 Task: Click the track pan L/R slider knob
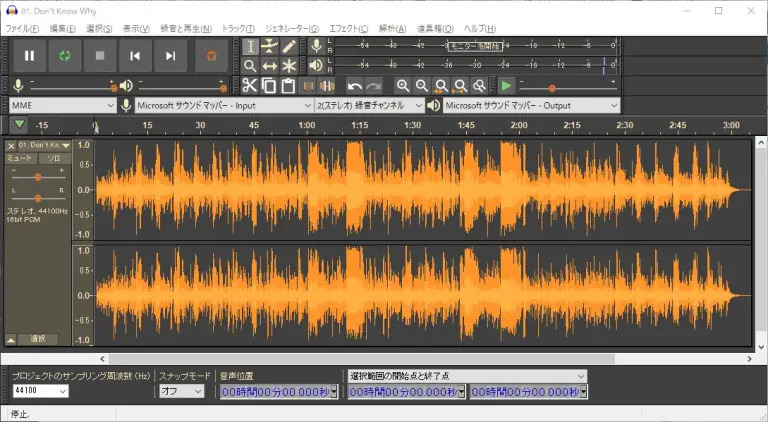click(x=38, y=198)
